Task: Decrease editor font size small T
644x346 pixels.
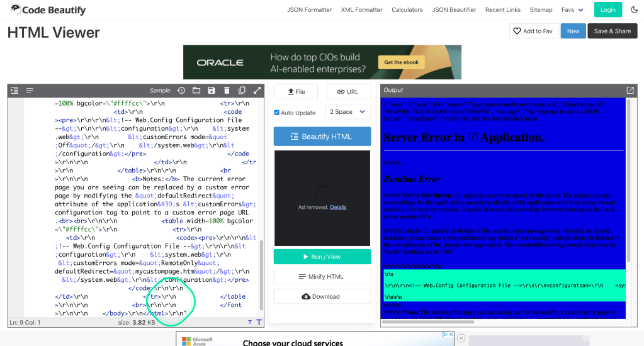Action: [250, 323]
